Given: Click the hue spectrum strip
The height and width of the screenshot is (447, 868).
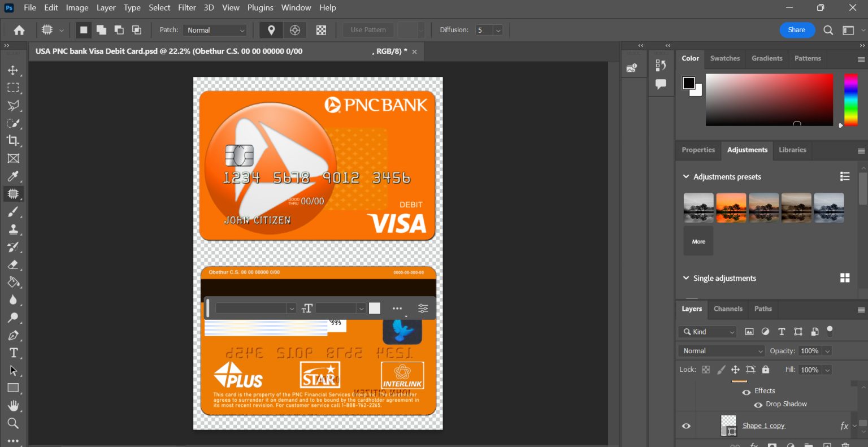Looking at the screenshot, I should click(x=851, y=99).
